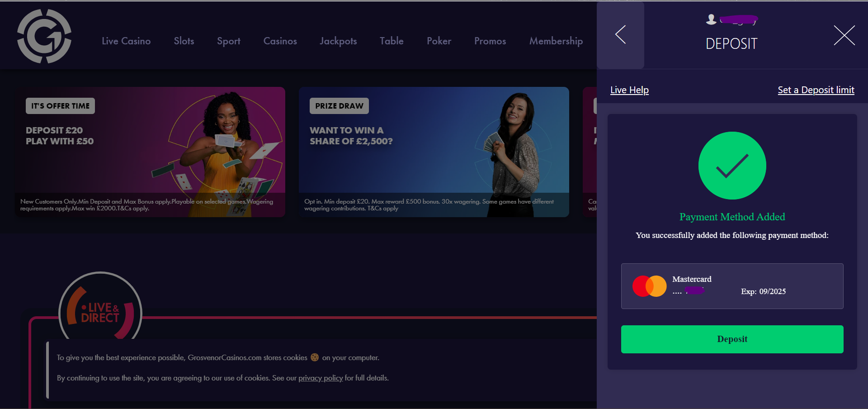This screenshot has height=409, width=868.
Task: Open the Slots menu
Action: pos(184,41)
